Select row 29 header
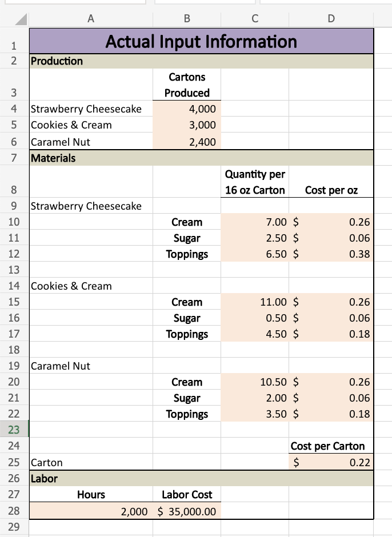The image size is (392, 537). [x=13, y=527]
